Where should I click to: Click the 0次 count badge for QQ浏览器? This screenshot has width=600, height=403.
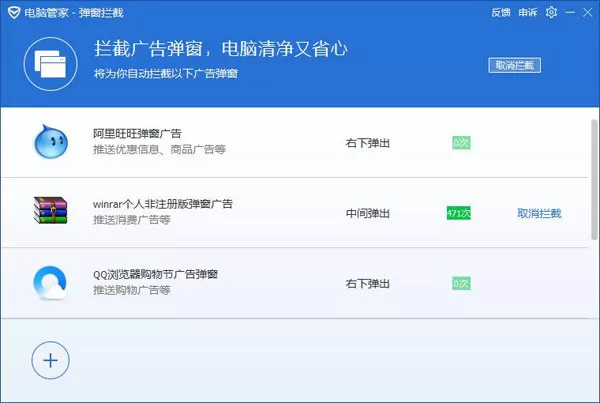tap(461, 283)
